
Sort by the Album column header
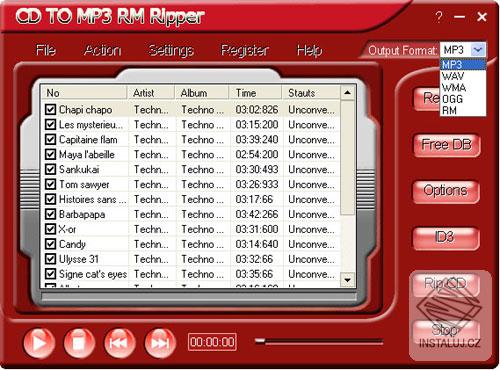tap(202, 93)
